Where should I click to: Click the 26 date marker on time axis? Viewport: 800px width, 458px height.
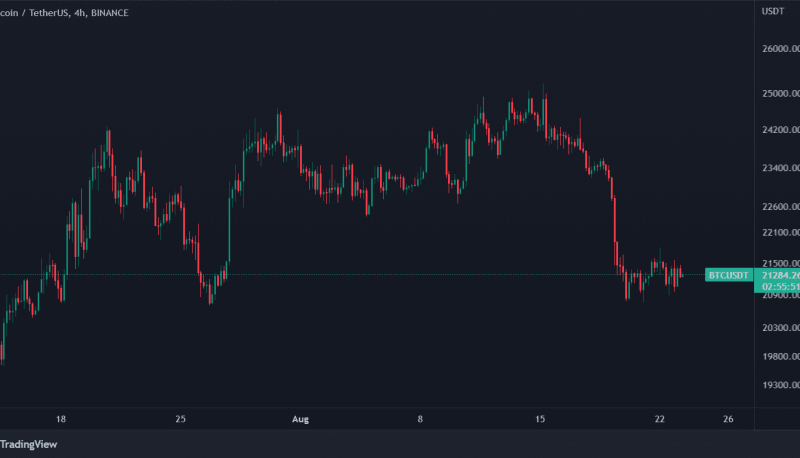[728, 419]
